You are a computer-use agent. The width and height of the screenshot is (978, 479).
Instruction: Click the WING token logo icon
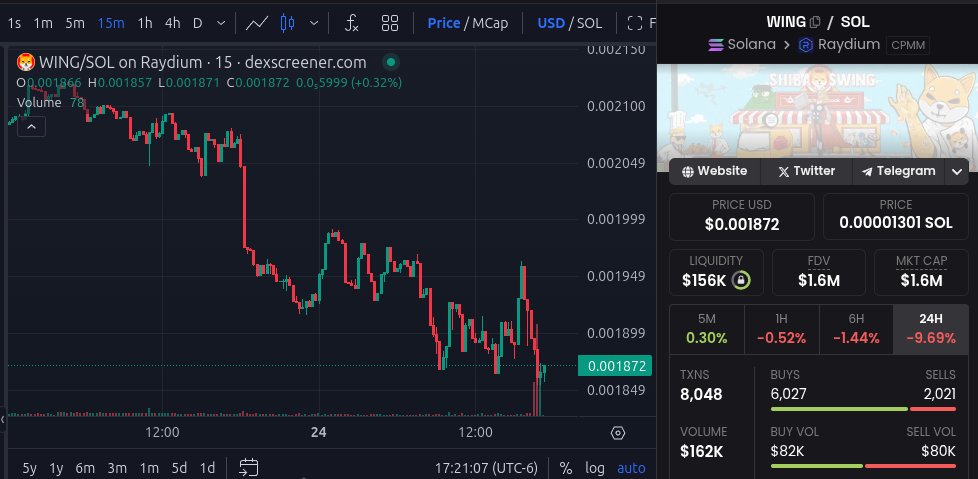[x=26, y=62]
